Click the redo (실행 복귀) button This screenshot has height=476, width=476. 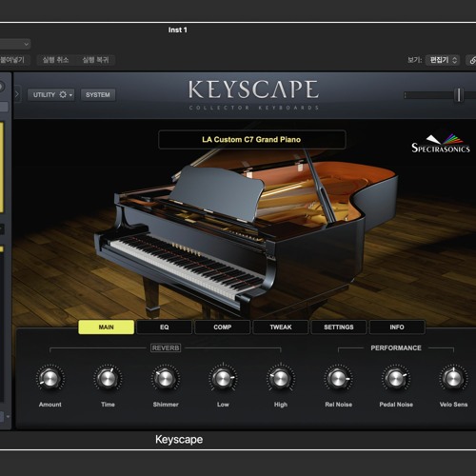[95, 60]
